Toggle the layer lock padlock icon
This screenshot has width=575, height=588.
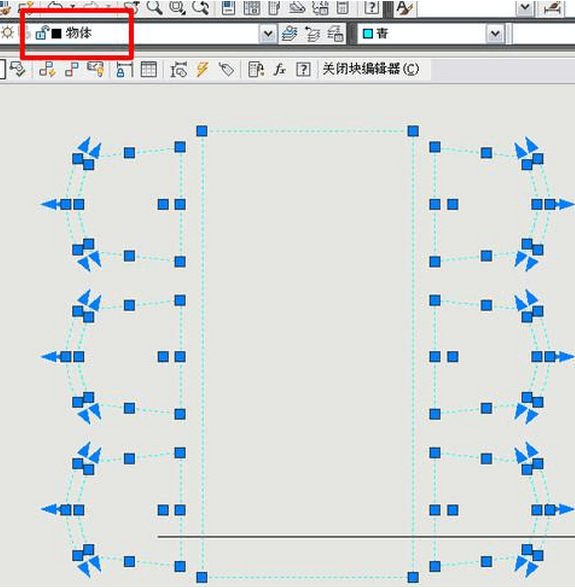(x=42, y=33)
